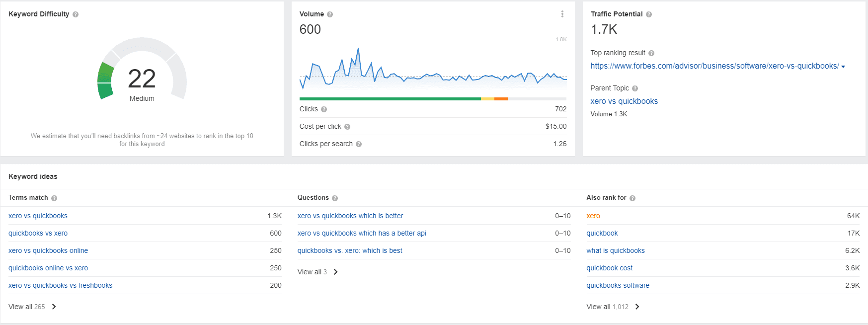Click the Parent Topic help icon
This screenshot has height=325, width=868.
point(635,88)
